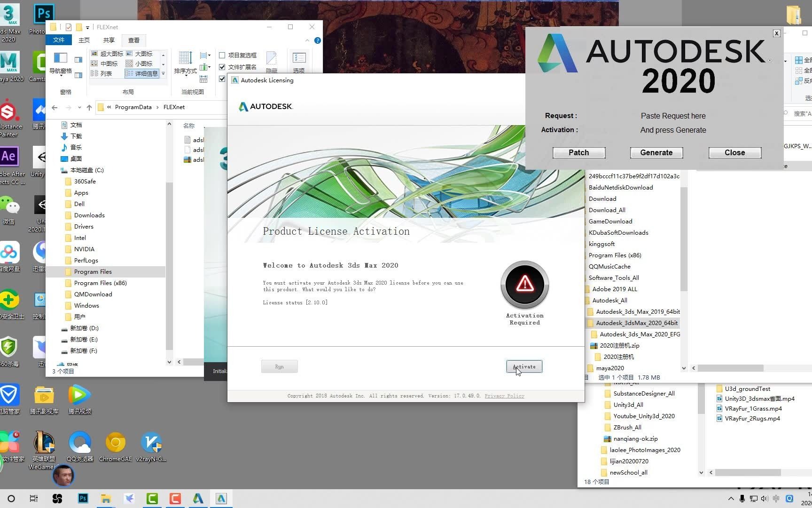Click the Activate button in Autodesk Licensing
This screenshot has width=812, height=508.
[x=524, y=366]
